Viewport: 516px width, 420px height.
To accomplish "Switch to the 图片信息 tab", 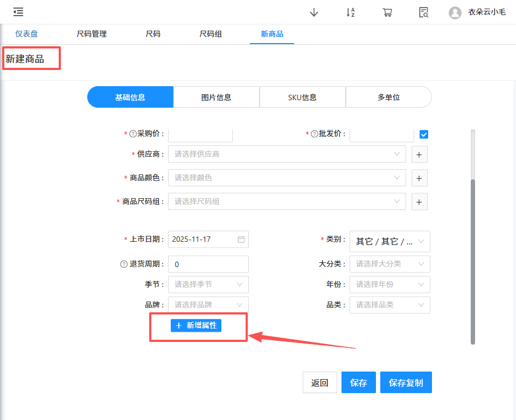I will point(216,96).
